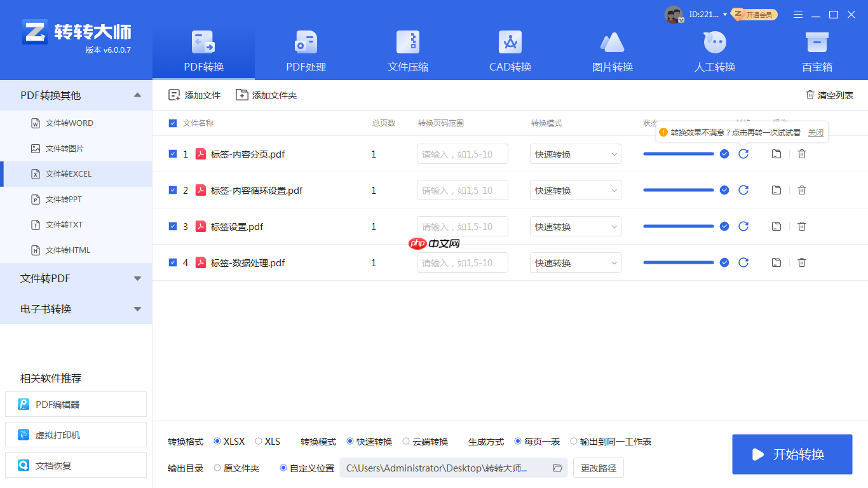Viewport: 868px width, 488px height.
Task: Choose 自定义位置 output directory
Action: click(307, 468)
